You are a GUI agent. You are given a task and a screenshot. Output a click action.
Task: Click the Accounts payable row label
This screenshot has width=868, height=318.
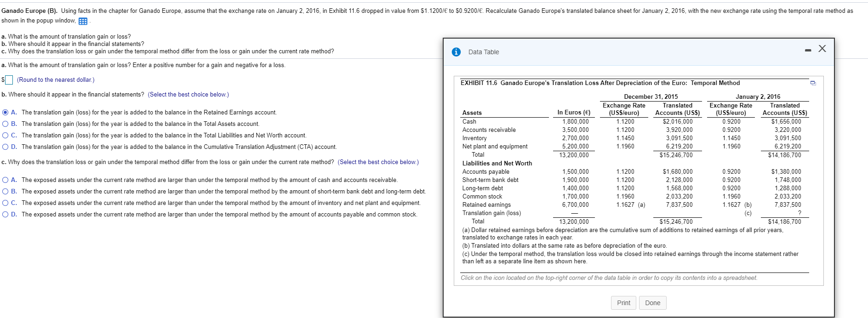tap(486, 172)
